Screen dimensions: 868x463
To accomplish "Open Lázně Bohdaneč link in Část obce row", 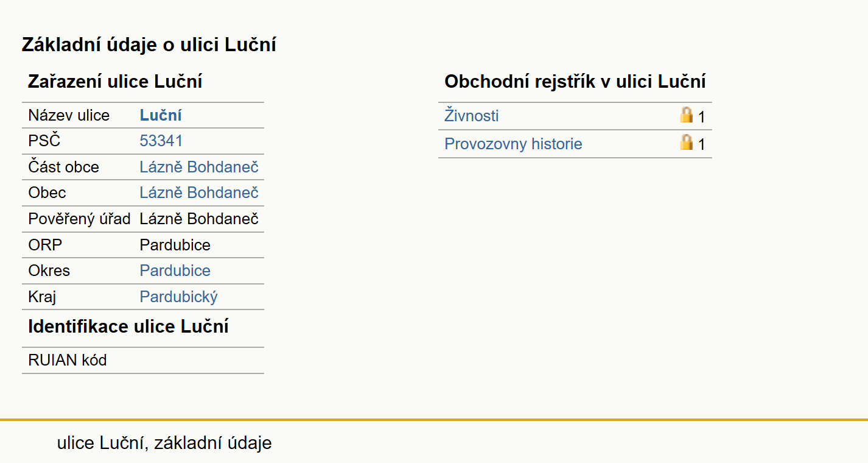I will pos(199,167).
